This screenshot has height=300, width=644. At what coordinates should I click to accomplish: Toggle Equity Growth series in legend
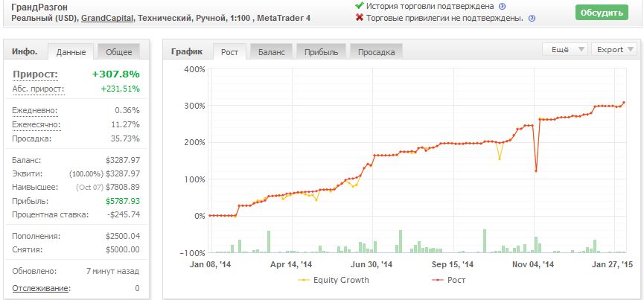[x=334, y=280]
